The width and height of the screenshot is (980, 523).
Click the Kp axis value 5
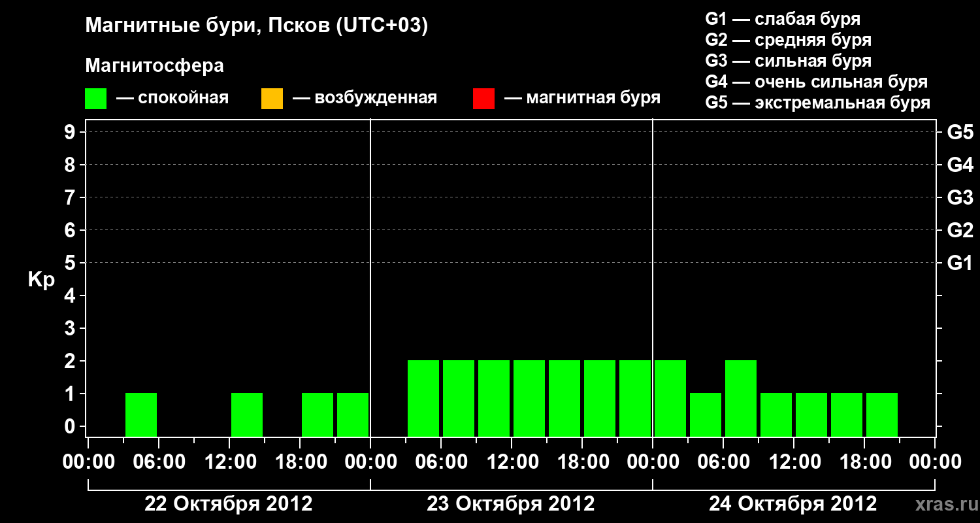tap(71, 263)
